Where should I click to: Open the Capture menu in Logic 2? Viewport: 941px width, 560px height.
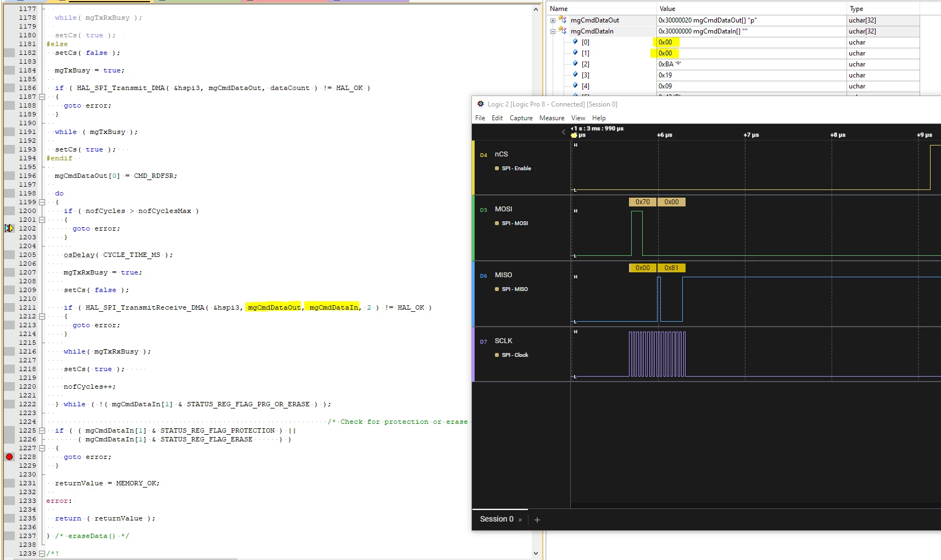point(521,118)
